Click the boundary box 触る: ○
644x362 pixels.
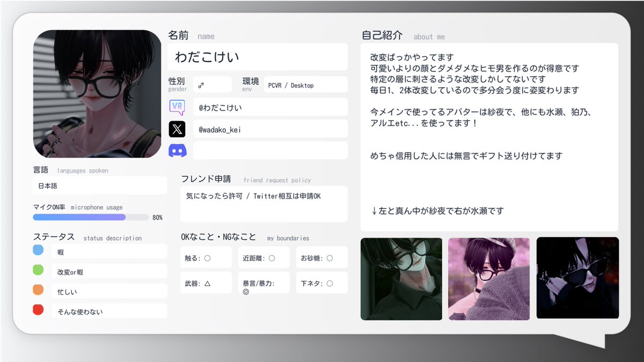pyautogui.click(x=206, y=257)
